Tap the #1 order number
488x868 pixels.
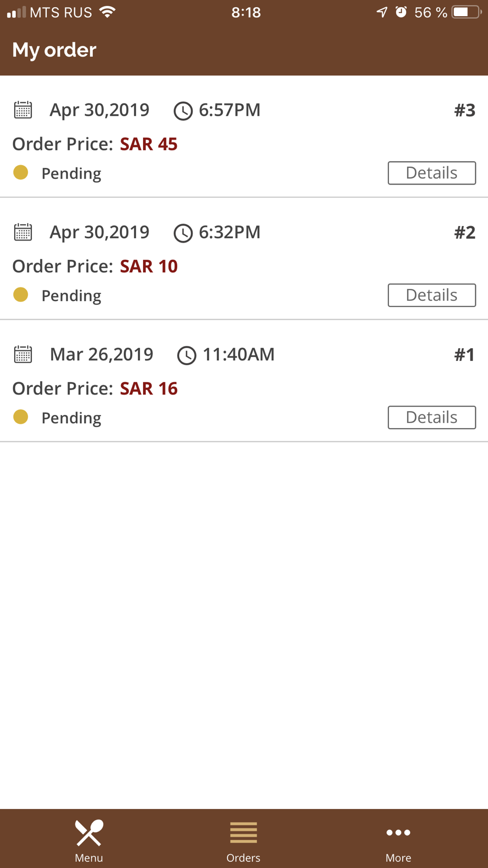coord(464,355)
